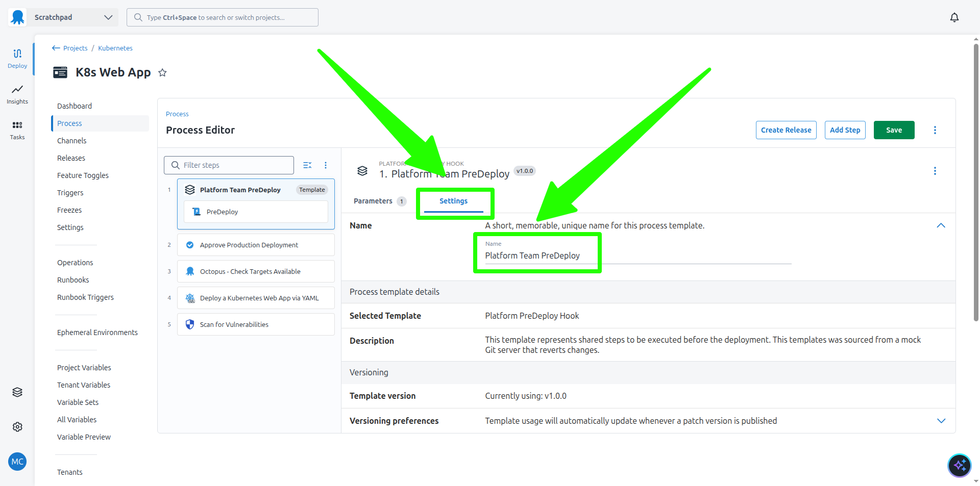Viewport: 980px width, 486px height.
Task: Collapse the Name section with its chevron
Action: 941,225
